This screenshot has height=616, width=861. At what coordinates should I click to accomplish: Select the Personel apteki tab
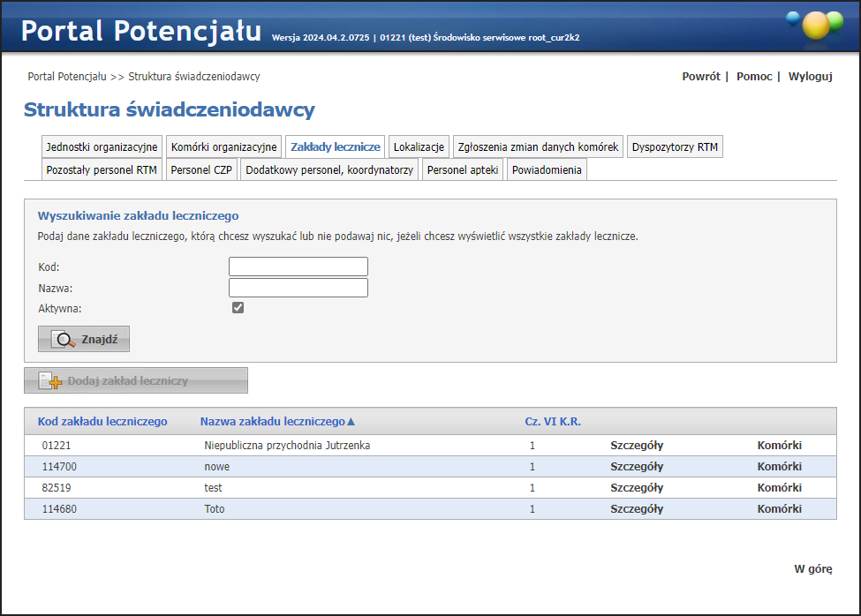click(462, 169)
